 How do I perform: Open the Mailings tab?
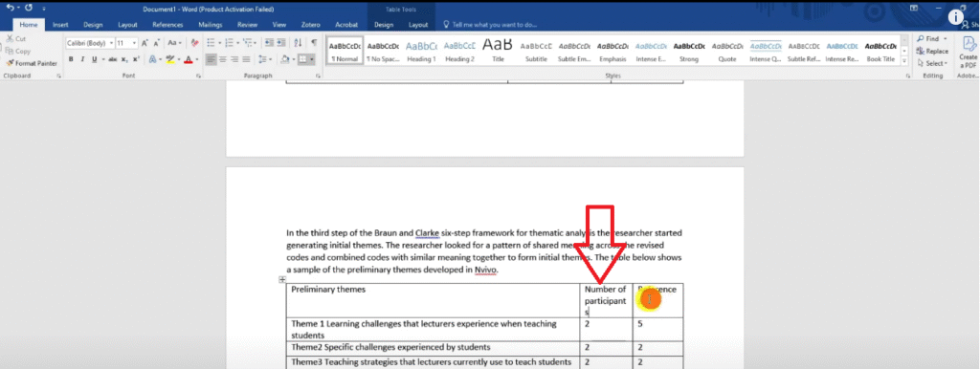point(210,25)
